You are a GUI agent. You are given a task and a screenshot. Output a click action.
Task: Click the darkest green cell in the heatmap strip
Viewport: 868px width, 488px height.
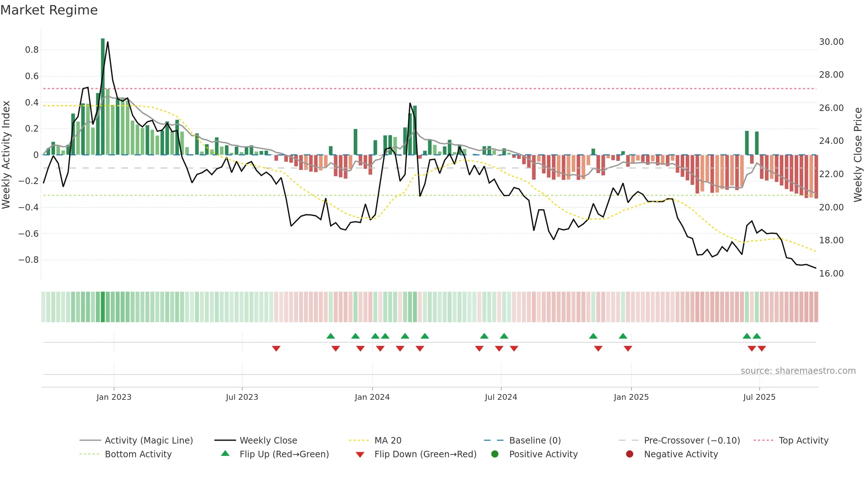pos(103,307)
